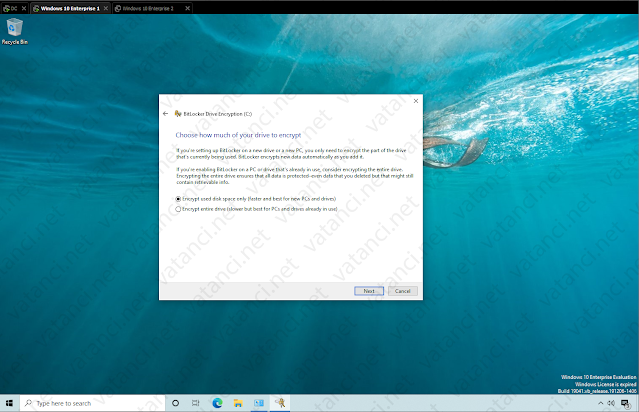The width and height of the screenshot is (639, 412).
Task: Click the Type here to search box
Action: tap(93, 403)
